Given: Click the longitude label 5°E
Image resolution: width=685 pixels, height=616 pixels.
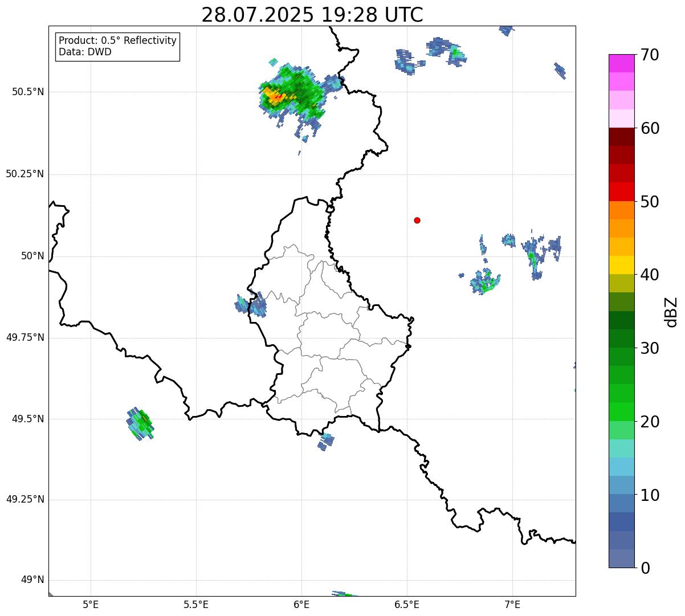Looking at the screenshot, I should 91,604.
